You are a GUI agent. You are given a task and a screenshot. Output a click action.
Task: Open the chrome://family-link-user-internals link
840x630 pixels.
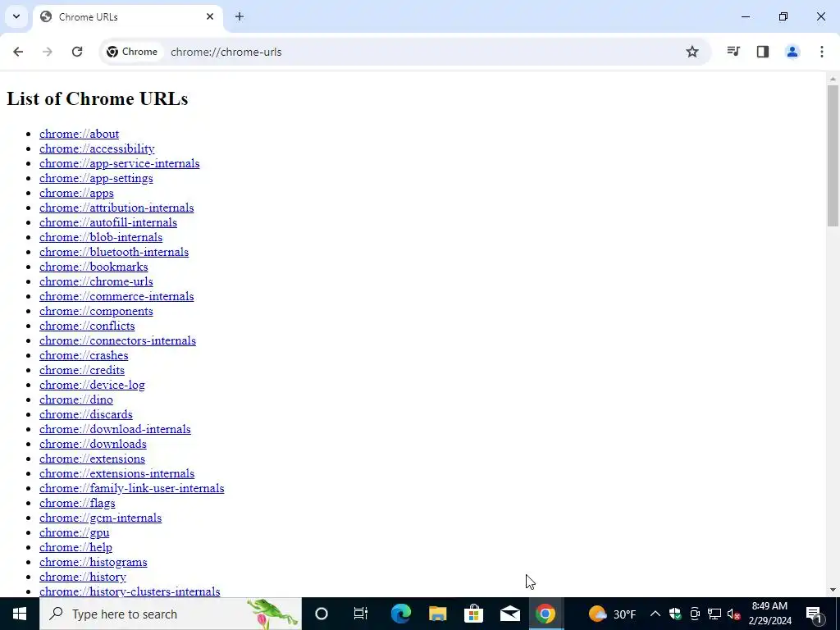132,488
